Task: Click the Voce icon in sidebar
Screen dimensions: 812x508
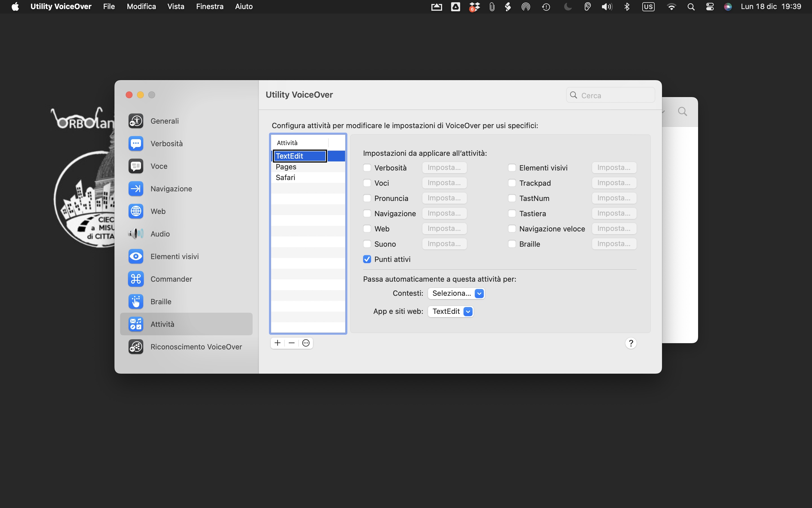Action: coord(136,166)
